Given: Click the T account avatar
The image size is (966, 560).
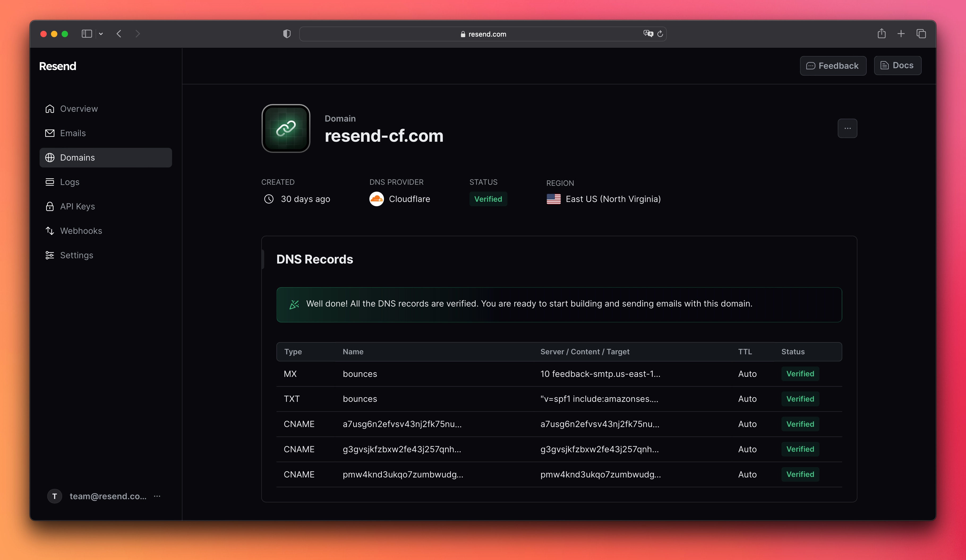Looking at the screenshot, I should pyautogui.click(x=54, y=496).
